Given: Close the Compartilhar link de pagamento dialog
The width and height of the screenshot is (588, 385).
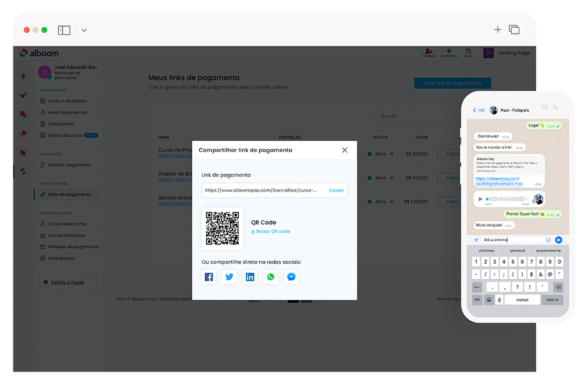Looking at the screenshot, I should (345, 150).
